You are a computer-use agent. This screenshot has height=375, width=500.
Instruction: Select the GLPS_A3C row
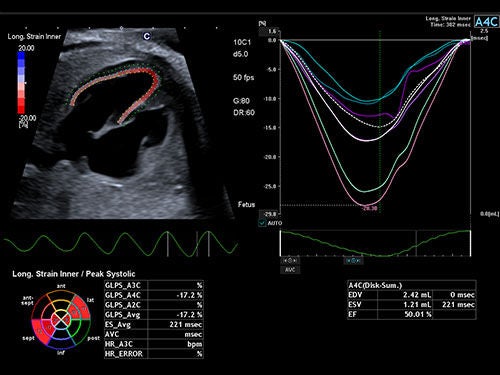pos(154,285)
